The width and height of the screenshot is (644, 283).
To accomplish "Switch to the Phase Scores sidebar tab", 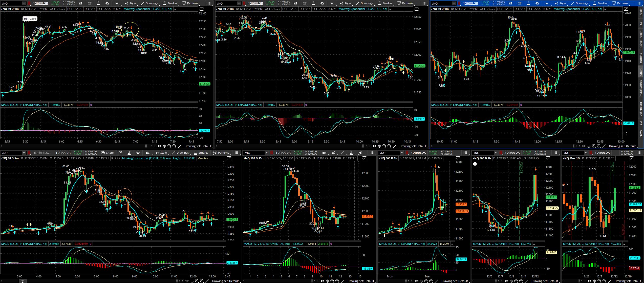I will [641, 88].
